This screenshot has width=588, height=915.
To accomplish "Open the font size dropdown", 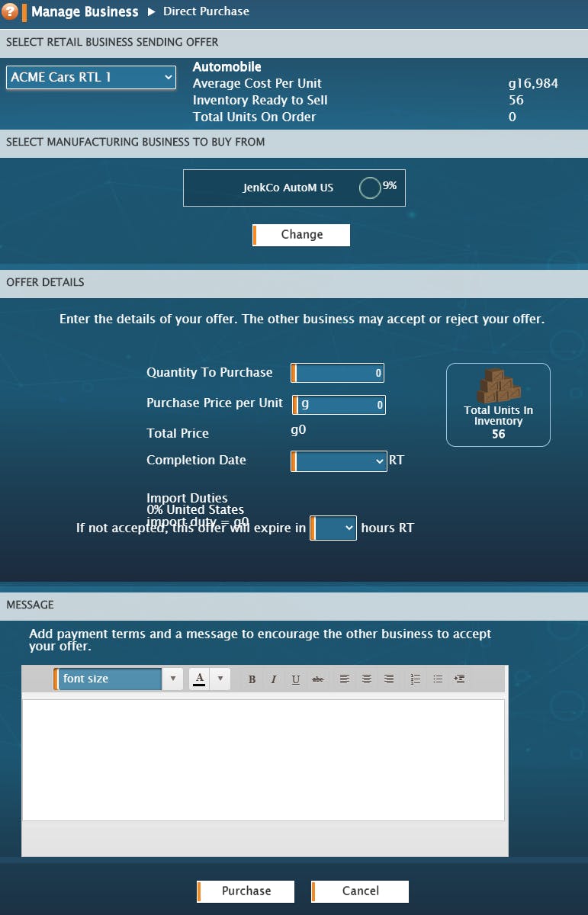I will [x=118, y=679].
